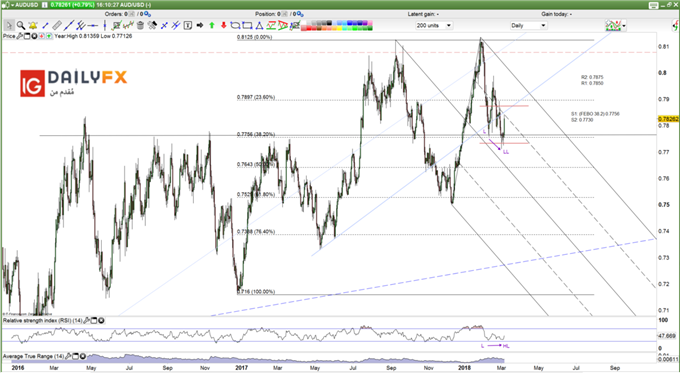Expand the indicators chart button dropdown
Image resolution: width=680 pixels, height=373 pixels.
pyautogui.click(x=624, y=26)
